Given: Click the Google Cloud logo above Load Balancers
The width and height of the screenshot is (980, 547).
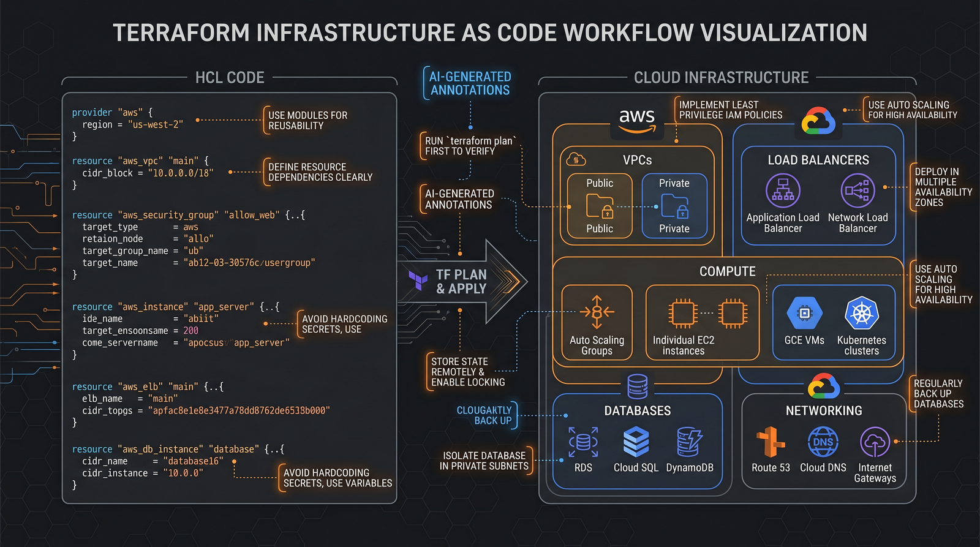Looking at the screenshot, I should pyautogui.click(x=818, y=121).
